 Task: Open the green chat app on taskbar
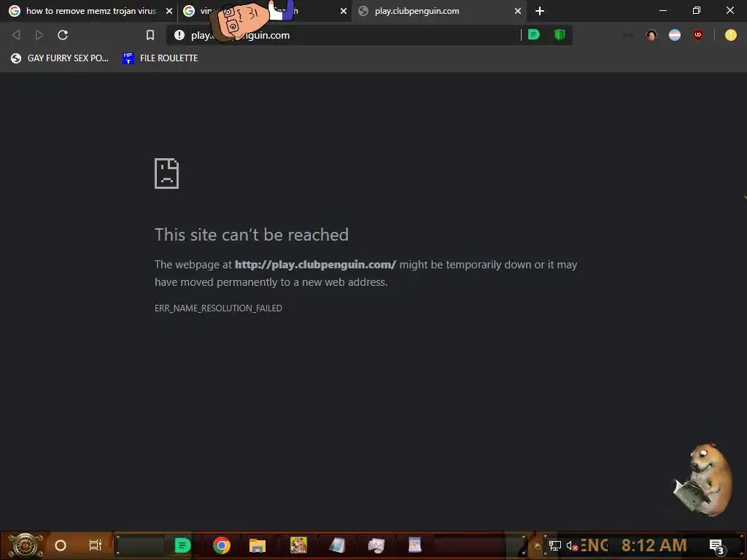click(x=182, y=545)
